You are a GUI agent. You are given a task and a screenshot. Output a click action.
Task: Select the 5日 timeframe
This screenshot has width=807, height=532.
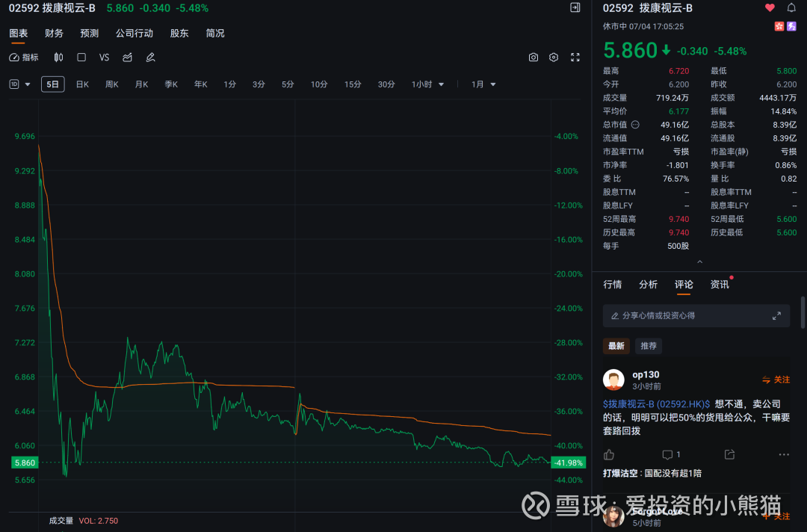52,84
